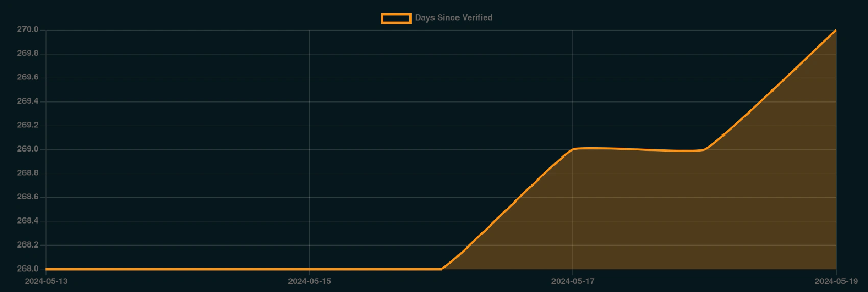Screen dimensions: 868x292
Task: Click line point where second rise begins
Action: 704,150
